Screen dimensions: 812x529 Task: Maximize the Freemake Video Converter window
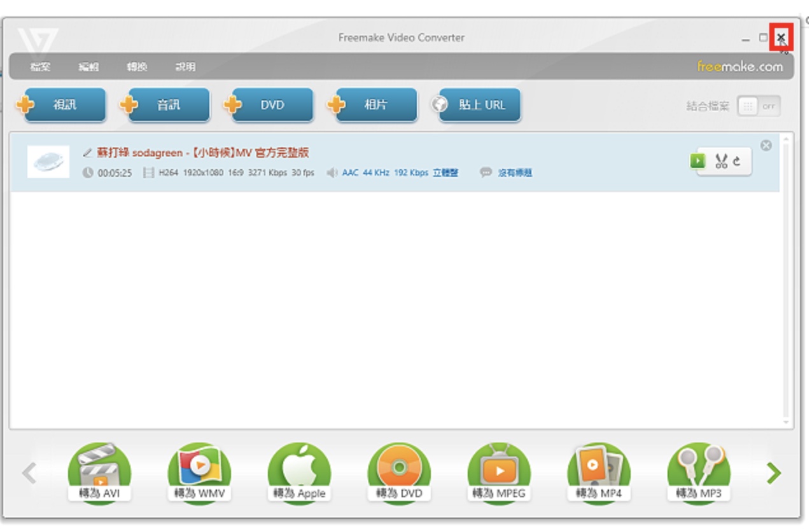[763, 38]
